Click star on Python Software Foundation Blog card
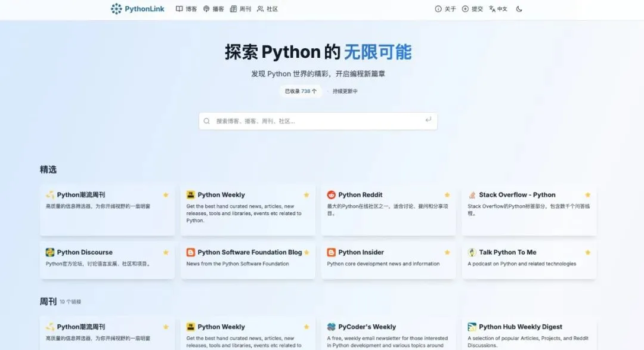 [x=307, y=252]
